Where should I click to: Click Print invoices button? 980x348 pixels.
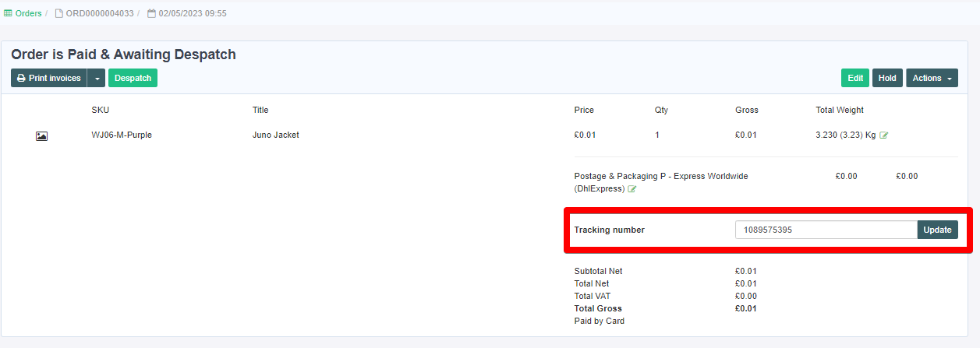click(x=49, y=78)
